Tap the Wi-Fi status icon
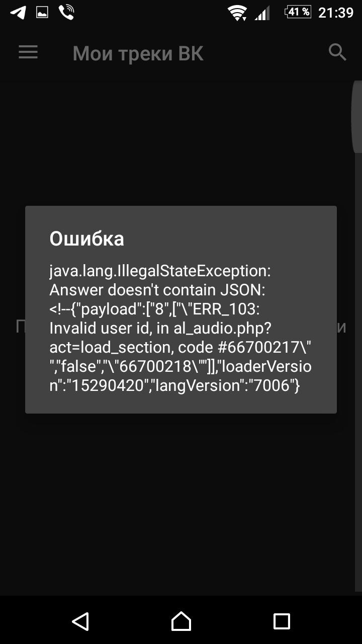Viewport: 362px width, 644px height. point(237,13)
